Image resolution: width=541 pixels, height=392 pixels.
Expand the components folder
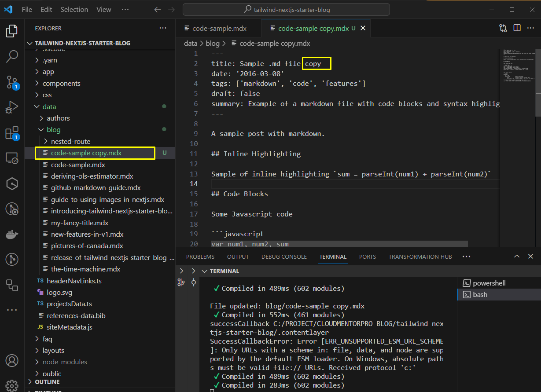point(61,83)
